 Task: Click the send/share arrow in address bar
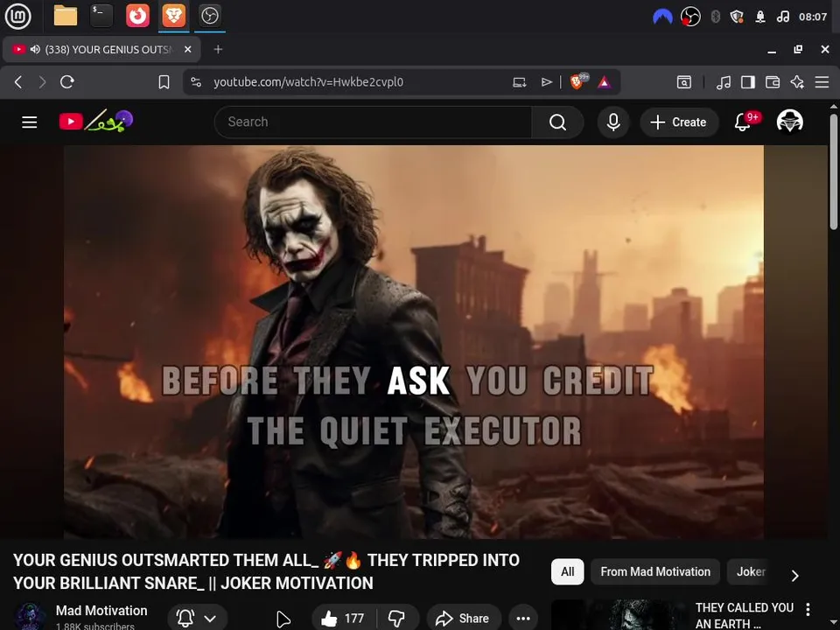coord(546,82)
